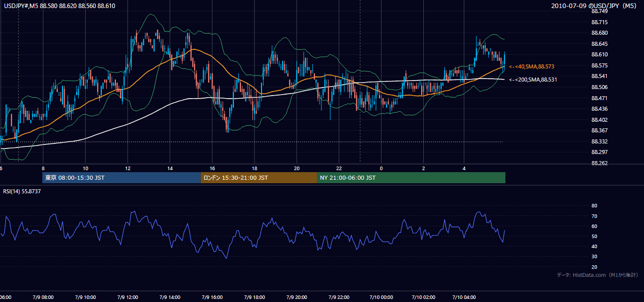Click hour tick '16' below the price chart
This screenshot has width=644, height=302.
[212, 169]
